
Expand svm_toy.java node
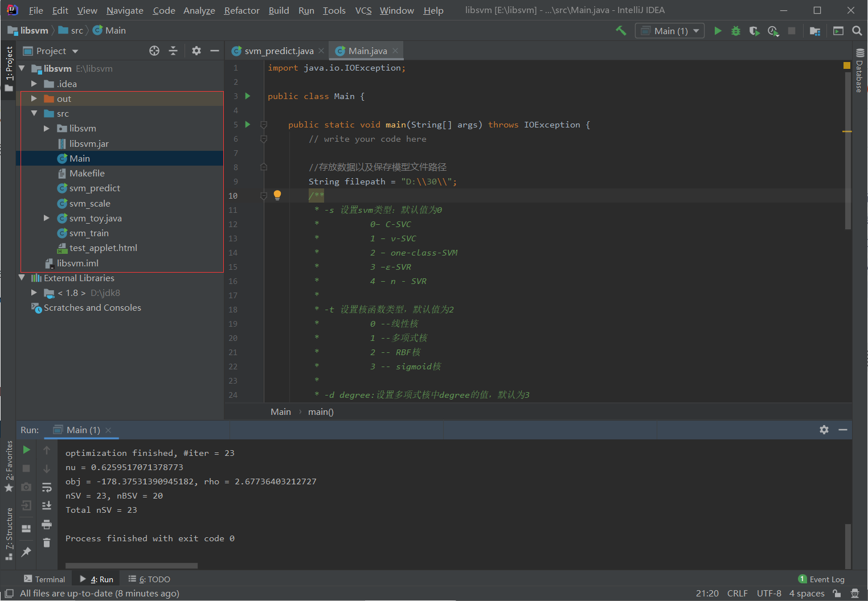point(47,218)
